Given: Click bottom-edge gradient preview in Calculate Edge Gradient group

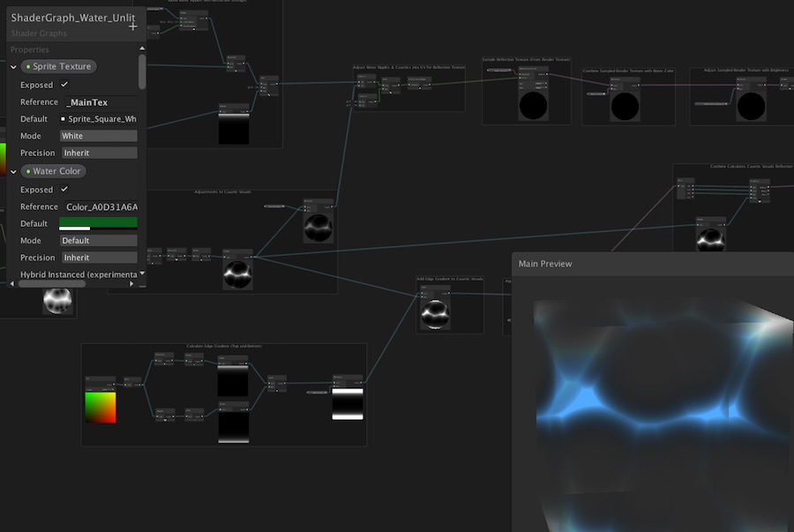Looking at the screenshot, I should pyautogui.click(x=234, y=428).
